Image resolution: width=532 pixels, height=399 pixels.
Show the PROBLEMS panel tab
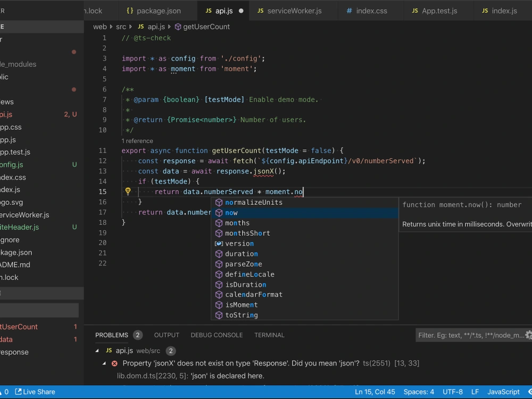tap(112, 335)
